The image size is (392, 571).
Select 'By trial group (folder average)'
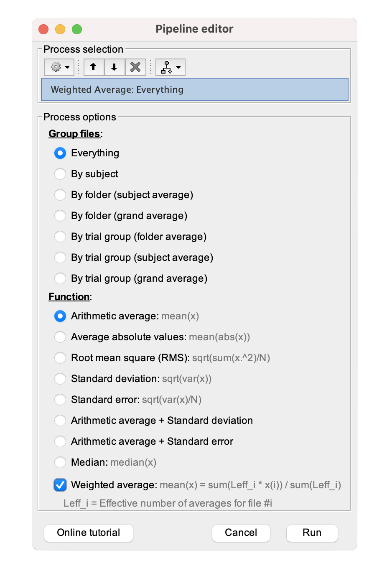60,237
